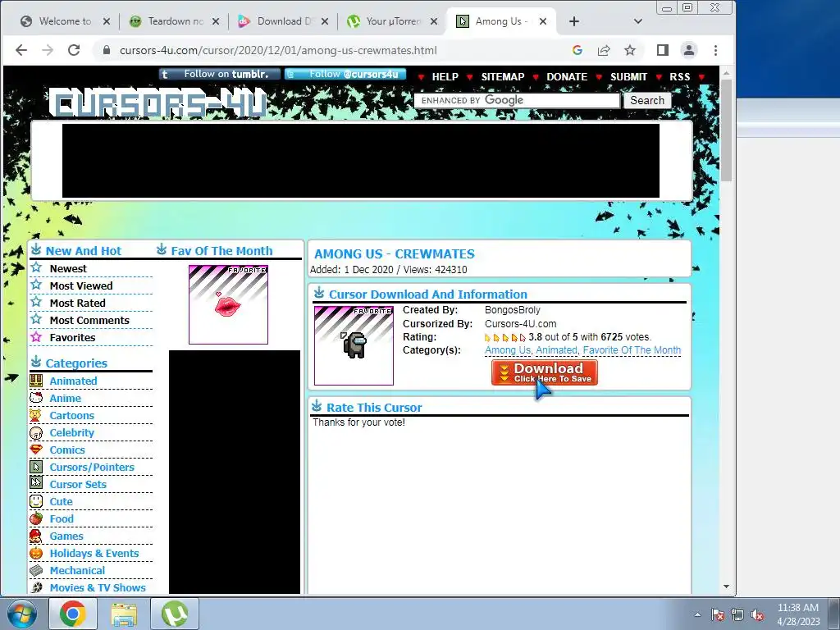Click the Search button
This screenshot has width=840, height=630.
click(647, 101)
